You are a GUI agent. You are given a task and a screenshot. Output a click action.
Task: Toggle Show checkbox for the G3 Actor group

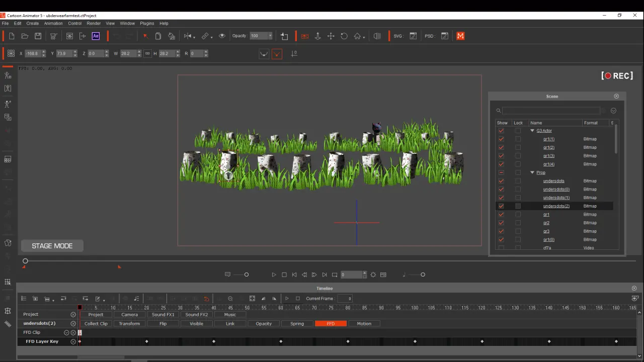point(501,131)
